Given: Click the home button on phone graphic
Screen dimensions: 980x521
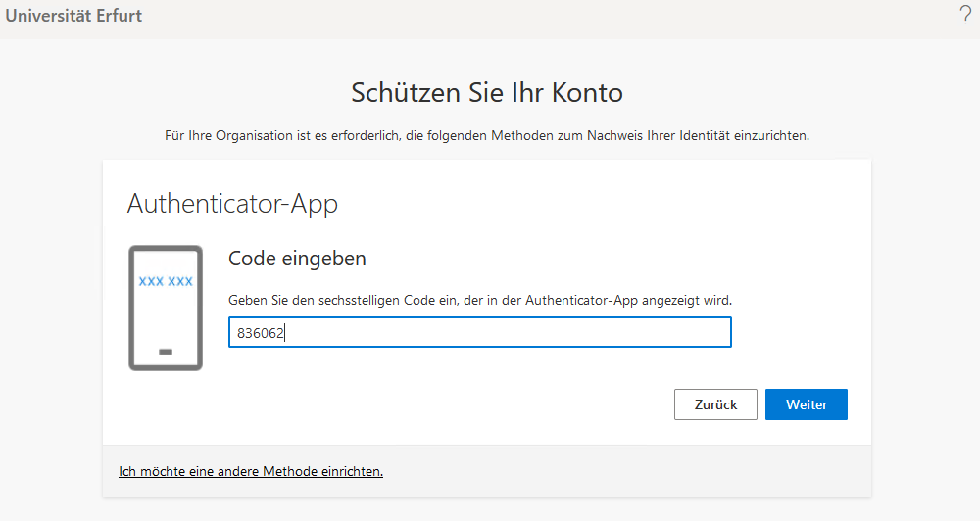Looking at the screenshot, I should 165,352.
